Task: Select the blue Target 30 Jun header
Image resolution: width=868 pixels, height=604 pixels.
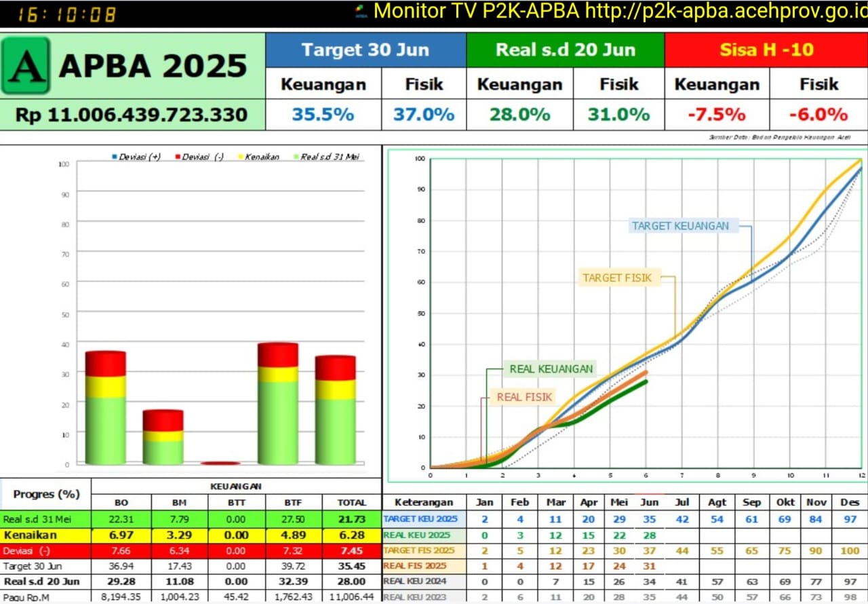Action: coord(366,50)
